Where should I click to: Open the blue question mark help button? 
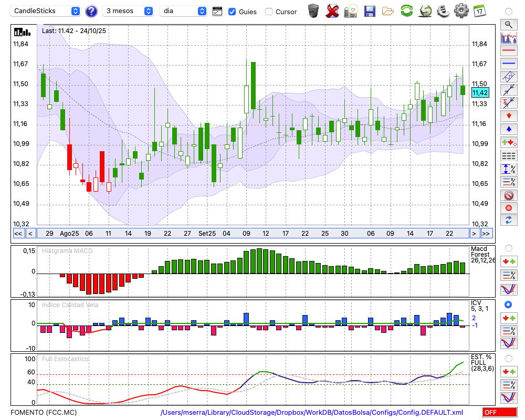point(91,11)
